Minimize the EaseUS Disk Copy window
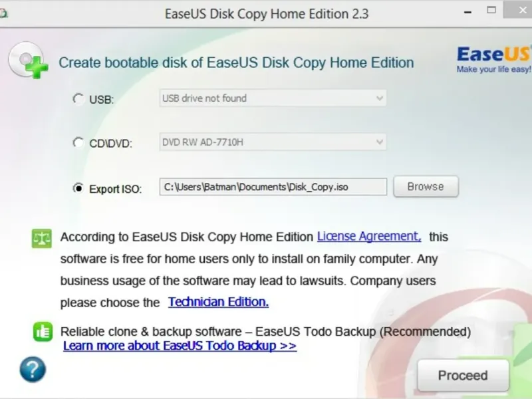The image size is (532, 399). tap(468, 13)
